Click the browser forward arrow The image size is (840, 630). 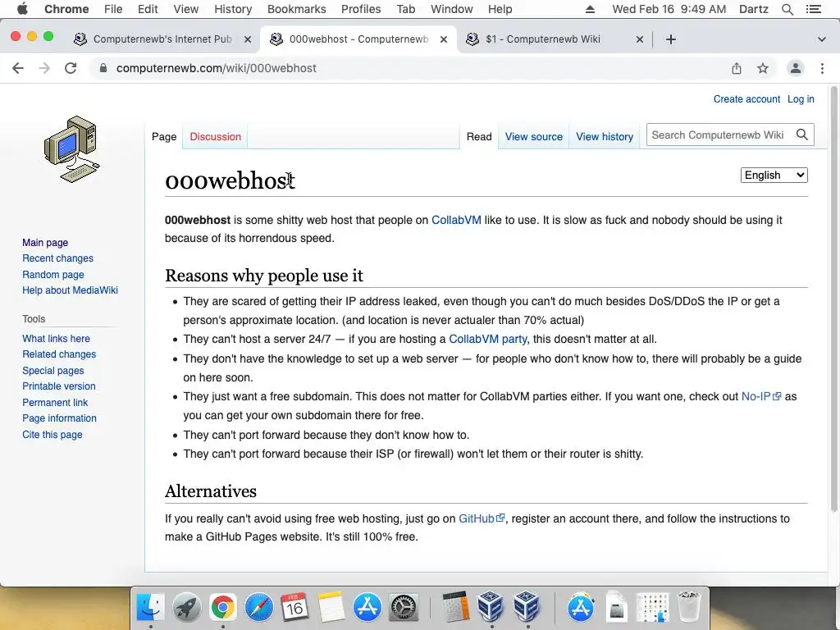click(44, 68)
